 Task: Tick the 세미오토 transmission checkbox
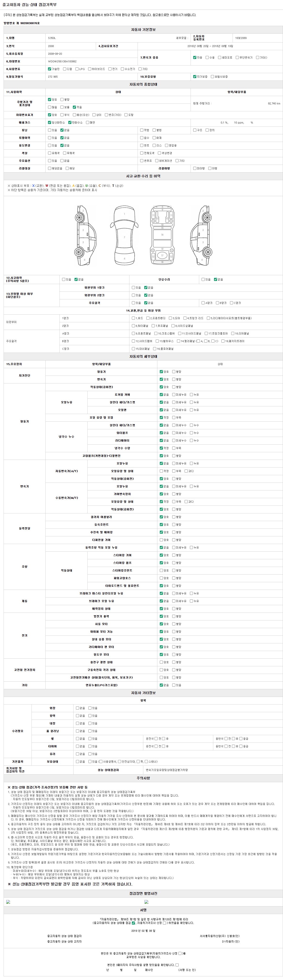tap(219, 57)
